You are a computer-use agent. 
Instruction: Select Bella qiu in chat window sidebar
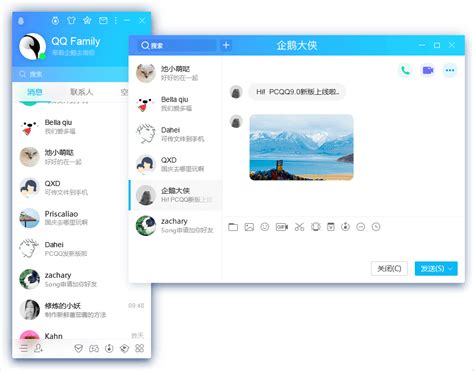point(176,103)
